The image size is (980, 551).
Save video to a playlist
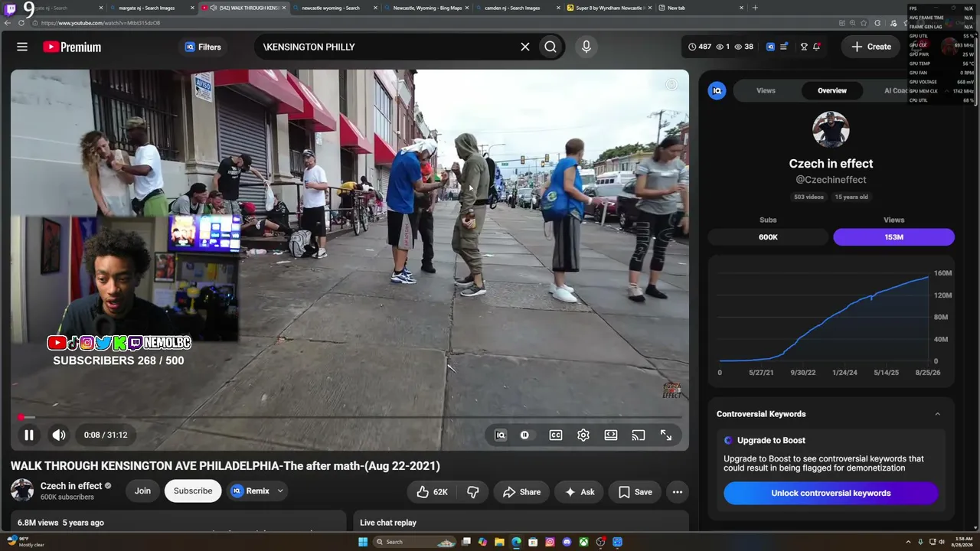click(x=635, y=492)
